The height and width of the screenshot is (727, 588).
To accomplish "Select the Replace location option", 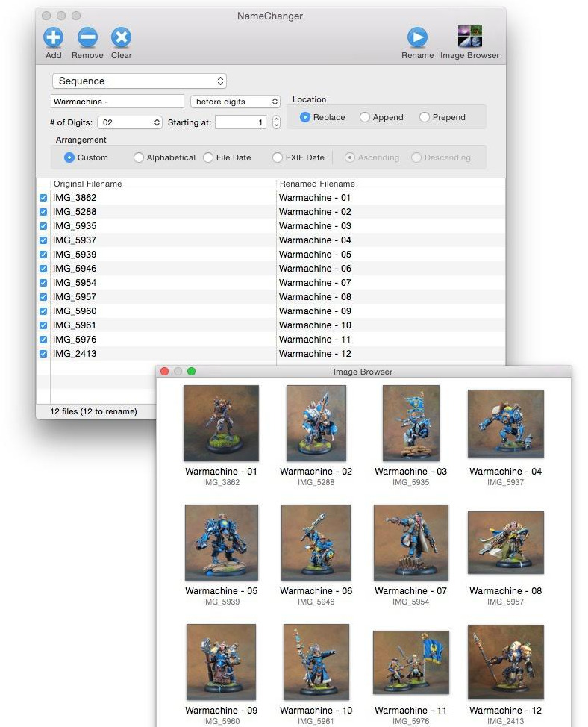I will (x=305, y=117).
